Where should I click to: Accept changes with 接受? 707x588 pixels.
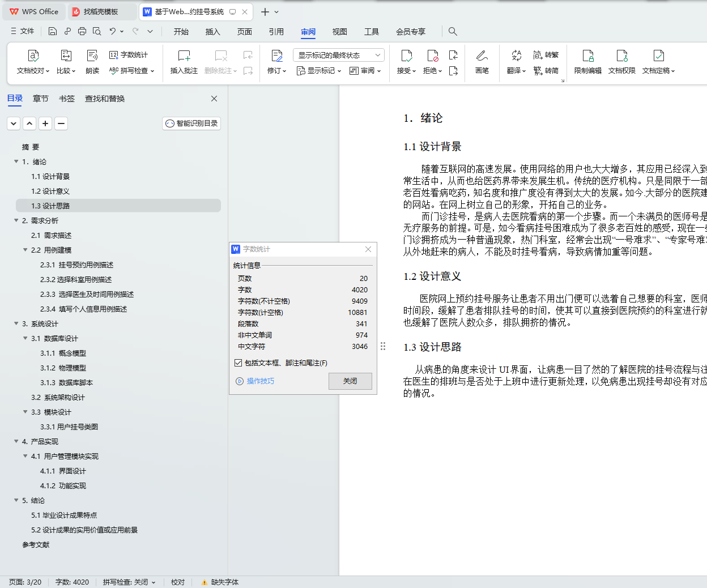(x=406, y=62)
